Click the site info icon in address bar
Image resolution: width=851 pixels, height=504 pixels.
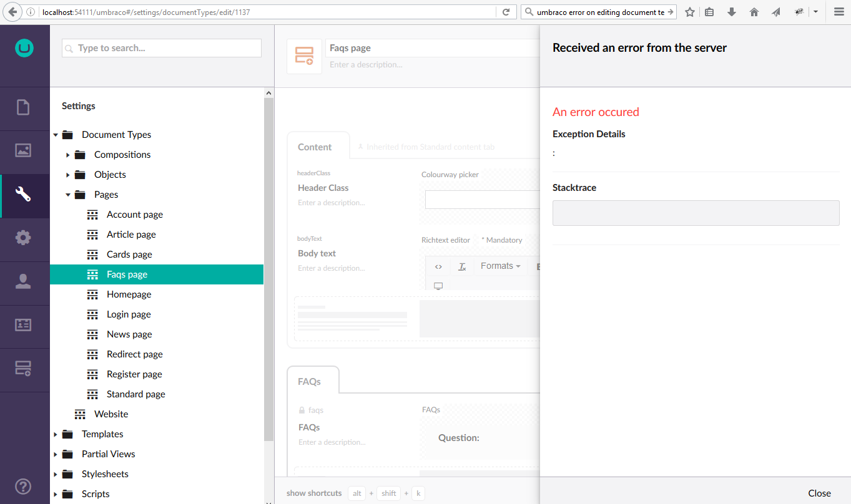32,12
